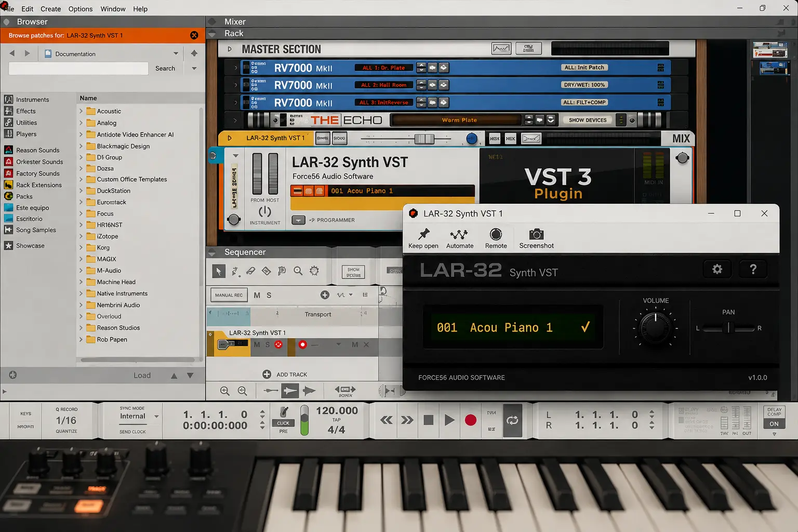798x532 pixels.
Task: Click the 001 Acou Piano 1 plugin display
Action: click(x=513, y=327)
